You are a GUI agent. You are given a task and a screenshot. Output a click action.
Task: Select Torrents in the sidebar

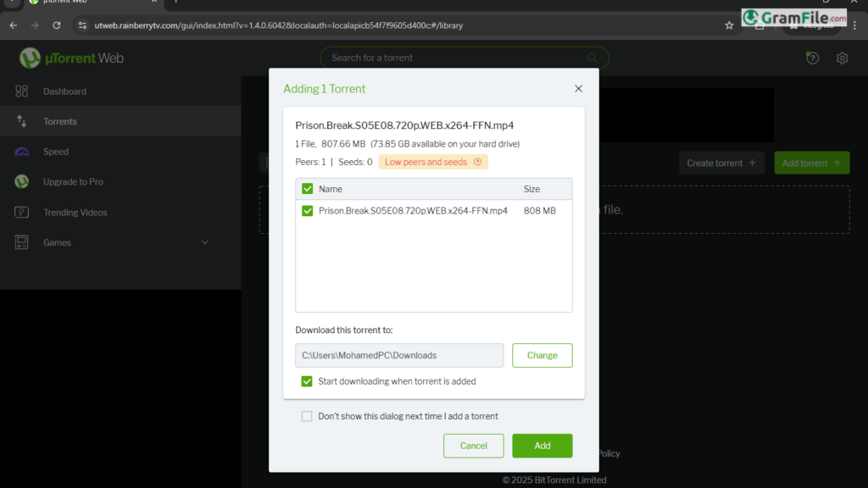click(120, 121)
